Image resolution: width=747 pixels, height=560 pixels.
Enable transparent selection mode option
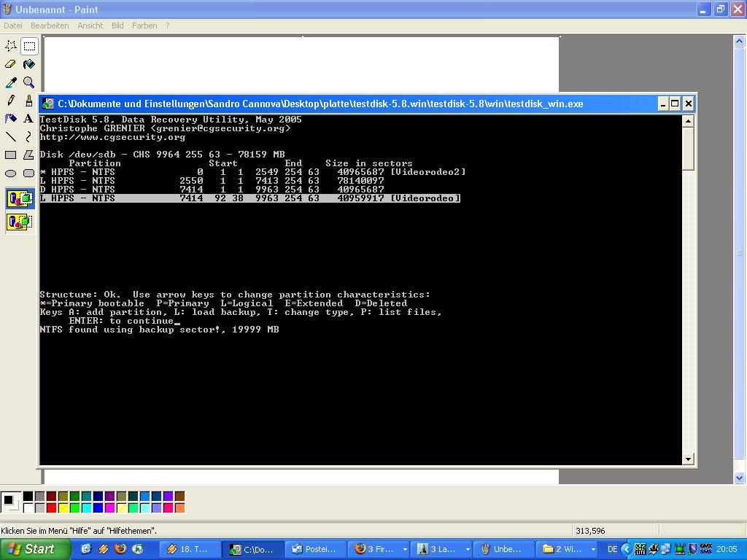coord(20,222)
